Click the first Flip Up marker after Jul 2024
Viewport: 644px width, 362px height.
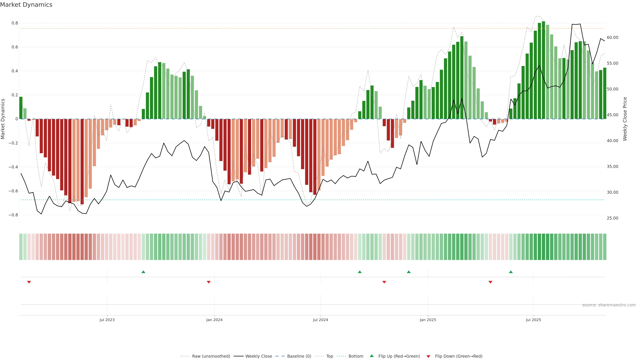coord(360,272)
